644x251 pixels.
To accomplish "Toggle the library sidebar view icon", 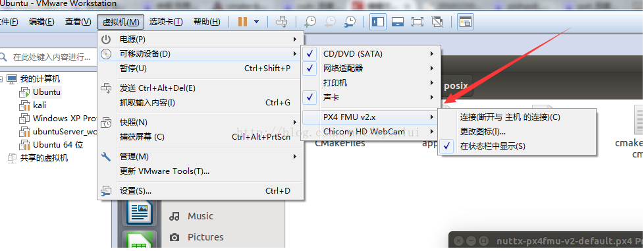I will (378, 22).
